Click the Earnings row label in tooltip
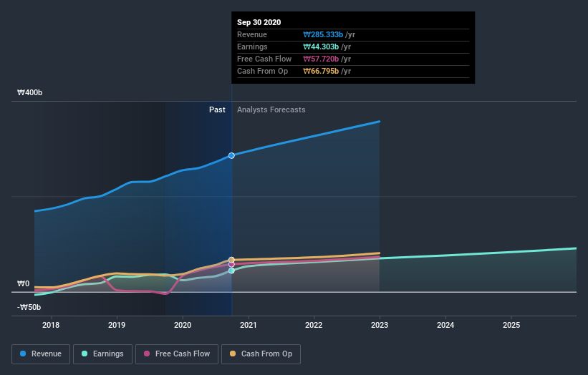Viewport: 588px width, 375px height. [x=252, y=47]
